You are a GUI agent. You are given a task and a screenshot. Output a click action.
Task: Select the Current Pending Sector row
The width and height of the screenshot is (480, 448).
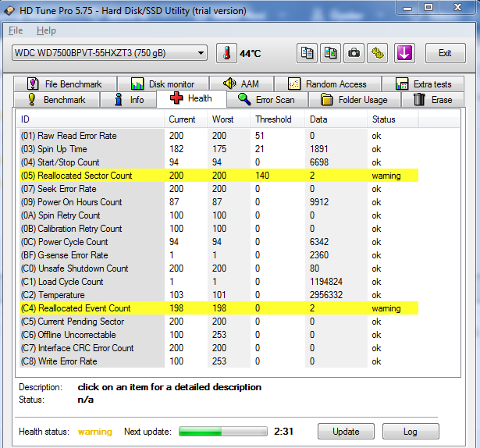pos(219,322)
